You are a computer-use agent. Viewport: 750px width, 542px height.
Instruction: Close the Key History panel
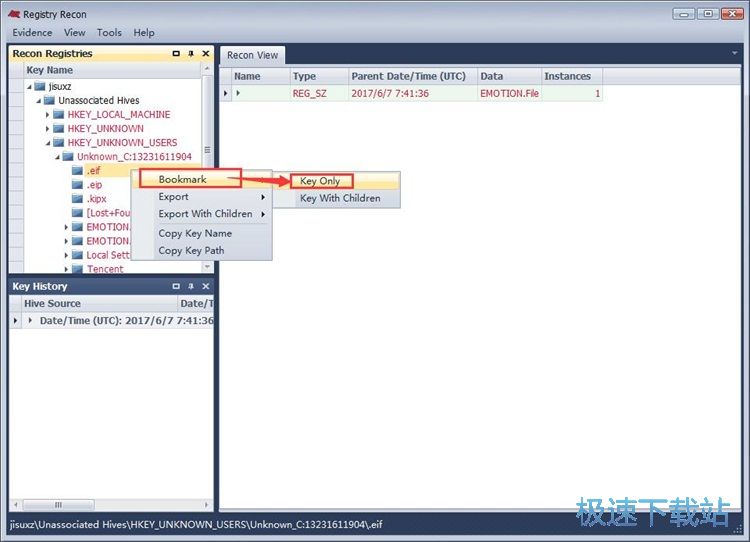206,286
